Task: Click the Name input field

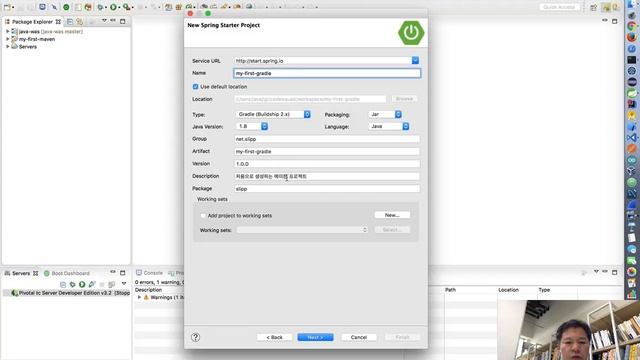Action: (327, 73)
